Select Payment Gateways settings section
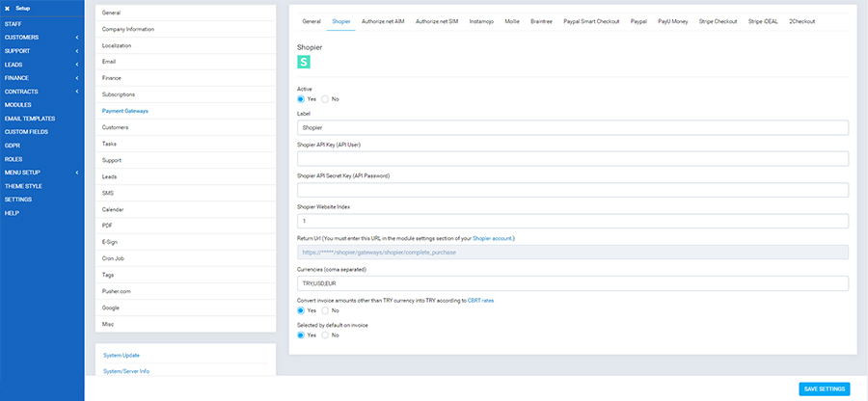The height and width of the screenshot is (401, 868). click(185, 111)
